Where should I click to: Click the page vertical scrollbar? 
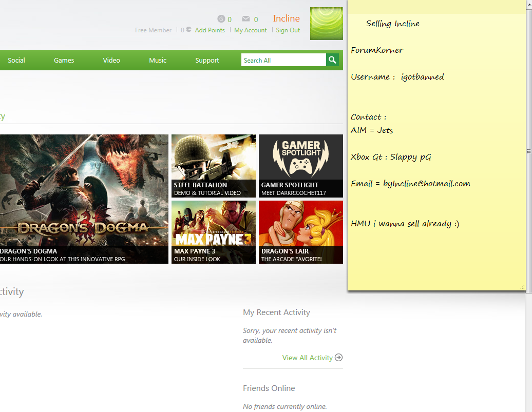coord(529,151)
